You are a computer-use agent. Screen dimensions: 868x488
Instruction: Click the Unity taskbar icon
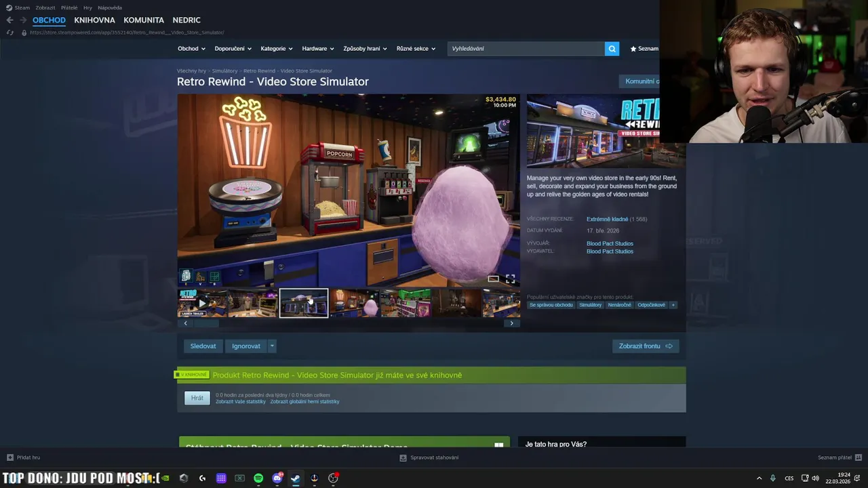click(184, 478)
